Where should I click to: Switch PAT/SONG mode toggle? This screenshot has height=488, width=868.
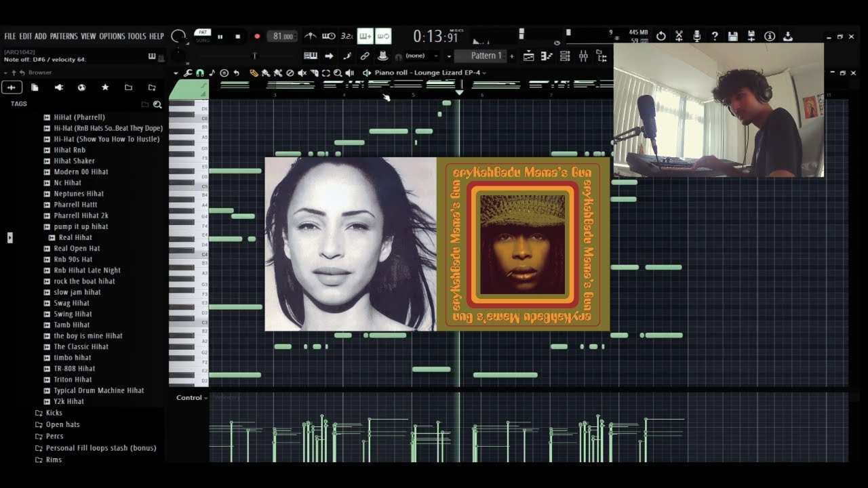tap(202, 36)
